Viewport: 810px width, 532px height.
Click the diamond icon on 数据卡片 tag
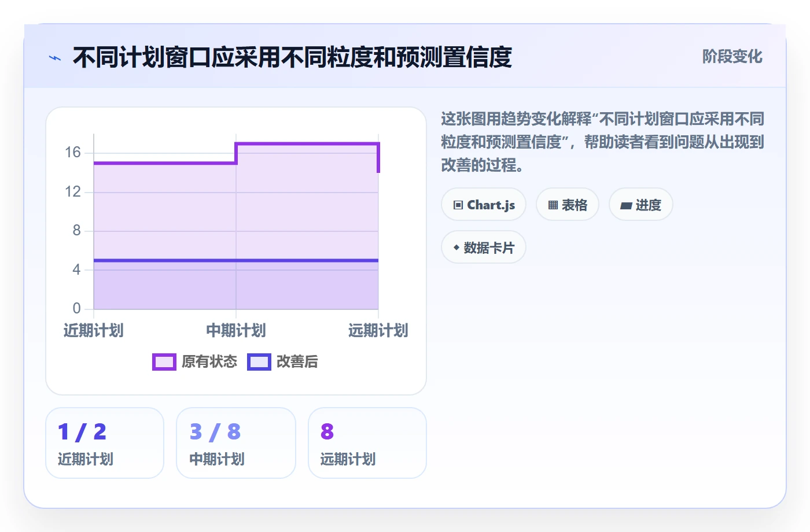456,248
